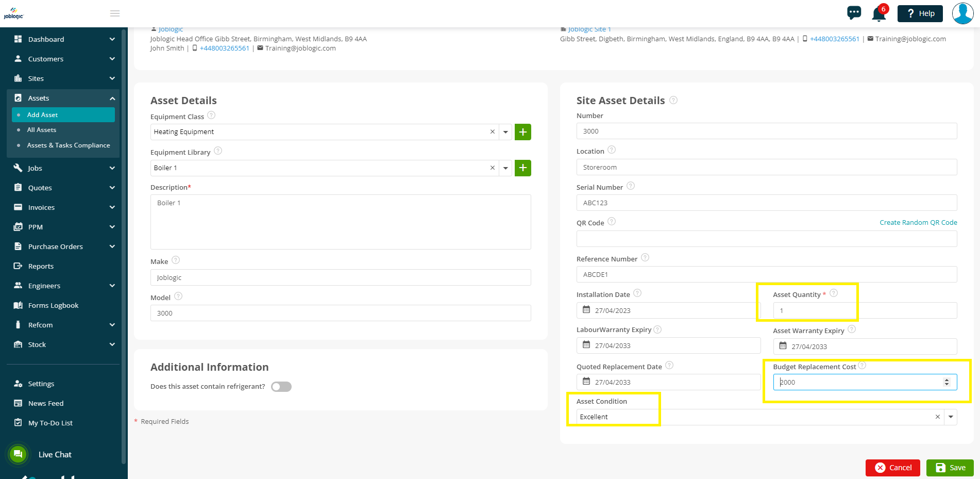The height and width of the screenshot is (479, 980).
Task: Show help tooltip for Site Asset Details
Action: point(673,100)
